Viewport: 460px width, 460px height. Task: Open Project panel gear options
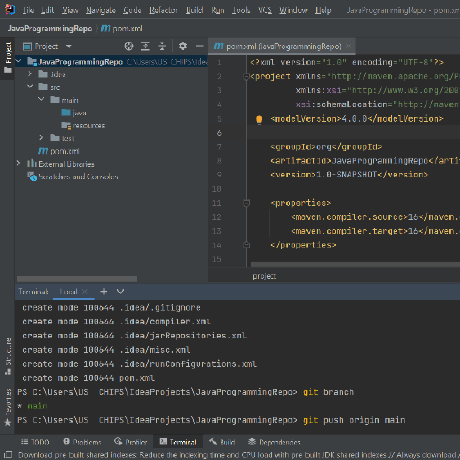(x=182, y=46)
